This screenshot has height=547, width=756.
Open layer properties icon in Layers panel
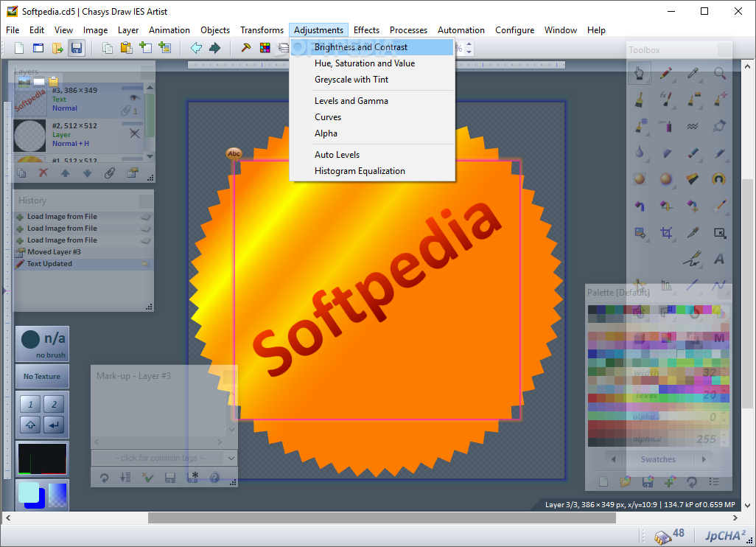pos(132,173)
